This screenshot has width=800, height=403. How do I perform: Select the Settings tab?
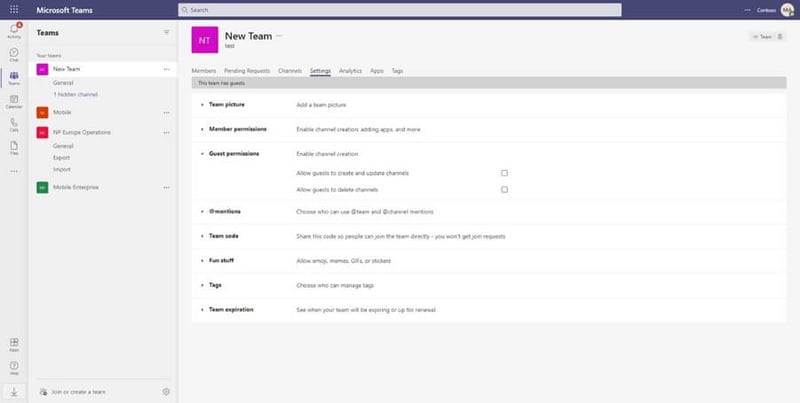pyautogui.click(x=320, y=71)
